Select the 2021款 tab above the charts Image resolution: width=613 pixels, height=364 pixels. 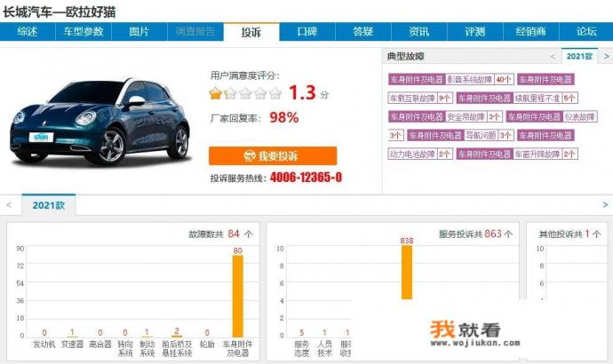(x=48, y=205)
